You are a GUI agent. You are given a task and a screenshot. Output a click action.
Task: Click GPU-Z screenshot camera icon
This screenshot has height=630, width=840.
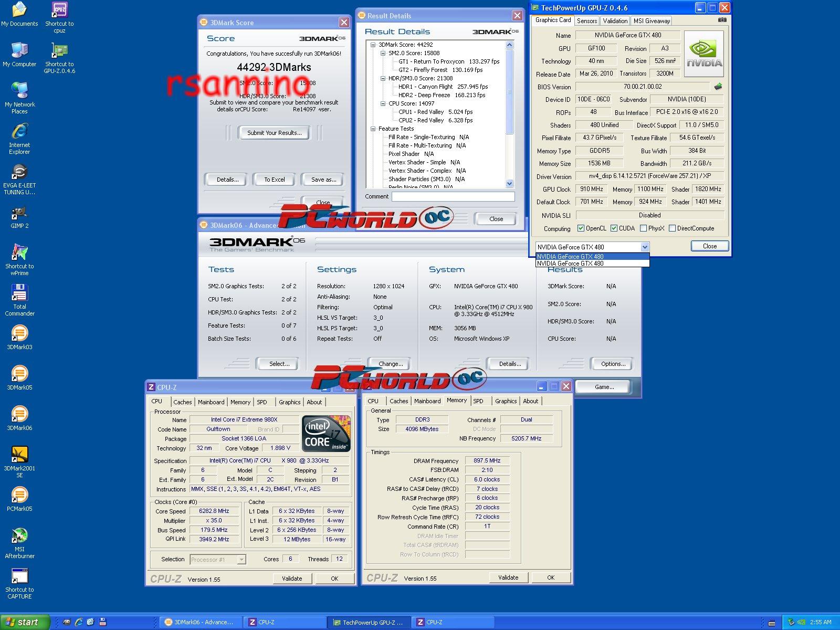point(722,20)
